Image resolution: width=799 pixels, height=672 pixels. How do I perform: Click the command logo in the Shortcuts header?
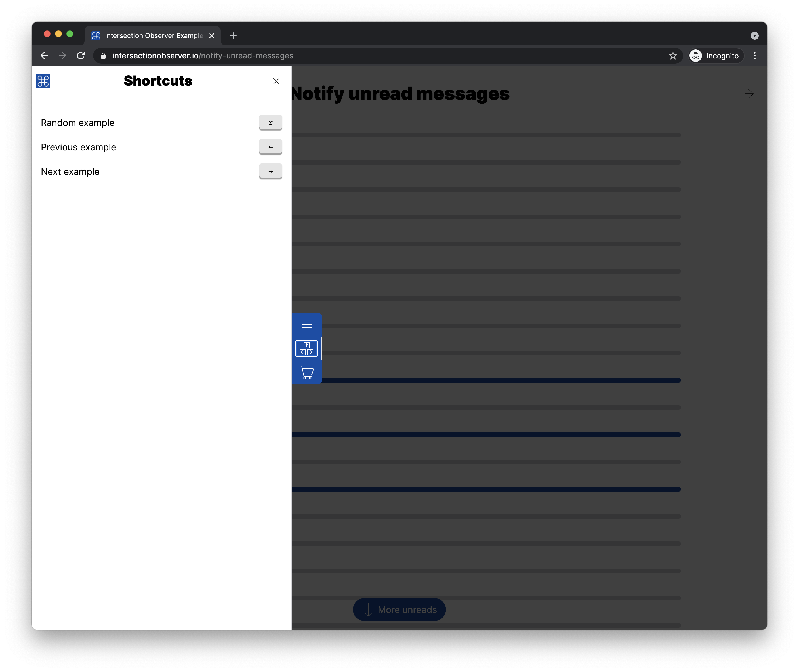pos(43,81)
